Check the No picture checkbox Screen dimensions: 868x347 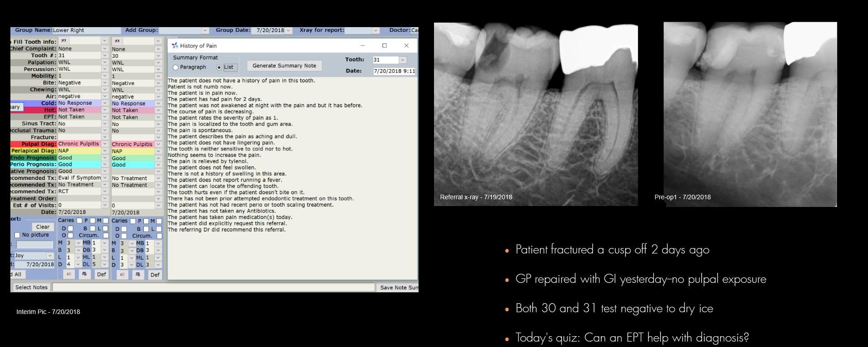coord(17,235)
